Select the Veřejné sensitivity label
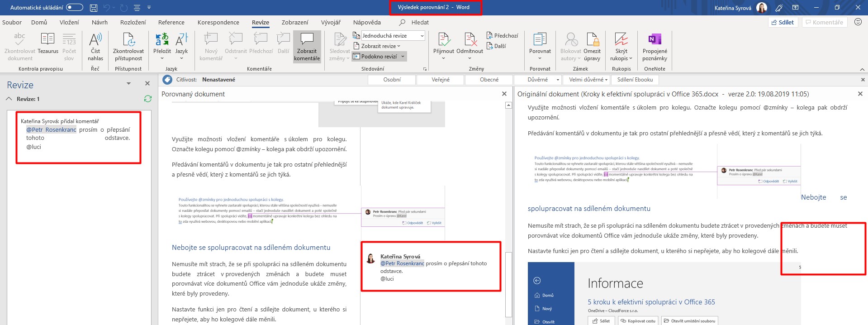This screenshot has height=325, width=868. coord(440,80)
